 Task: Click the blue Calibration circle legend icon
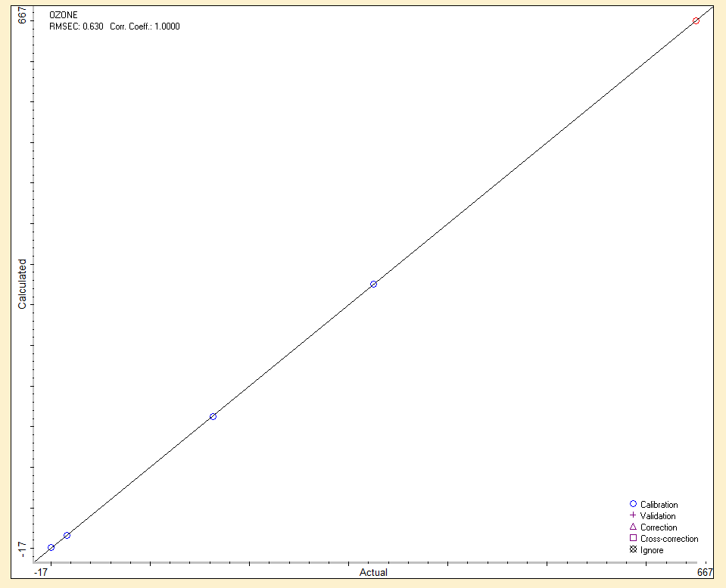(x=633, y=504)
